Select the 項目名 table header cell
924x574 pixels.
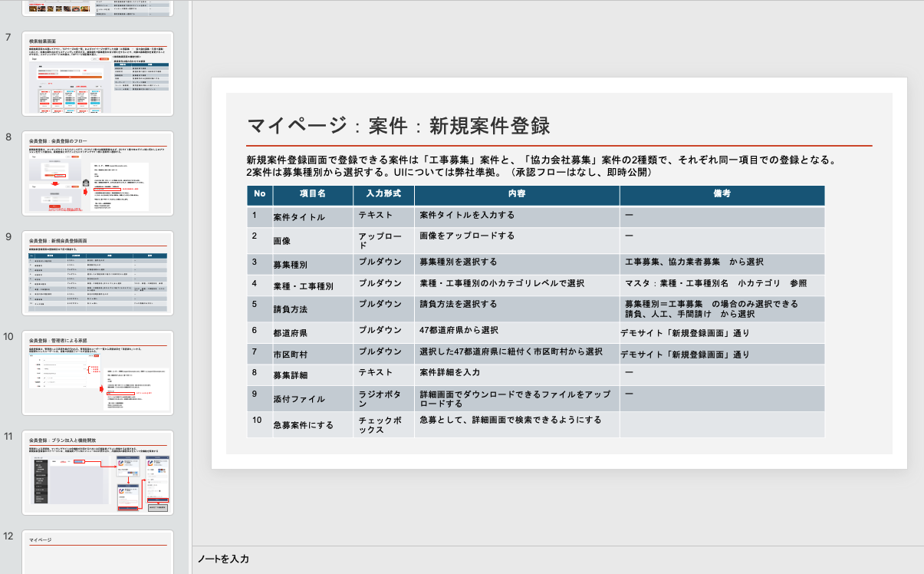(x=312, y=195)
